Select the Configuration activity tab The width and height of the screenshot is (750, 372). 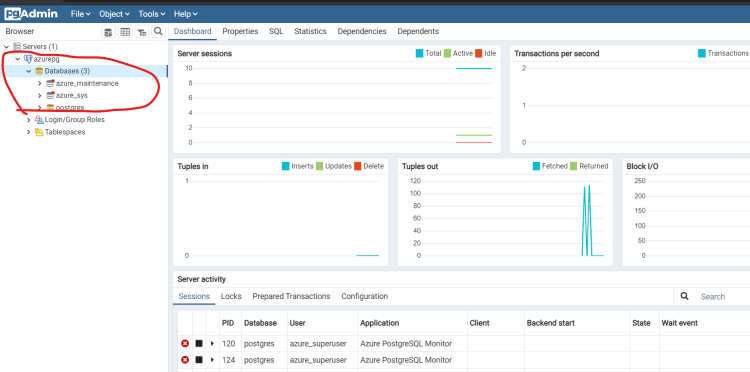point(364,296)
